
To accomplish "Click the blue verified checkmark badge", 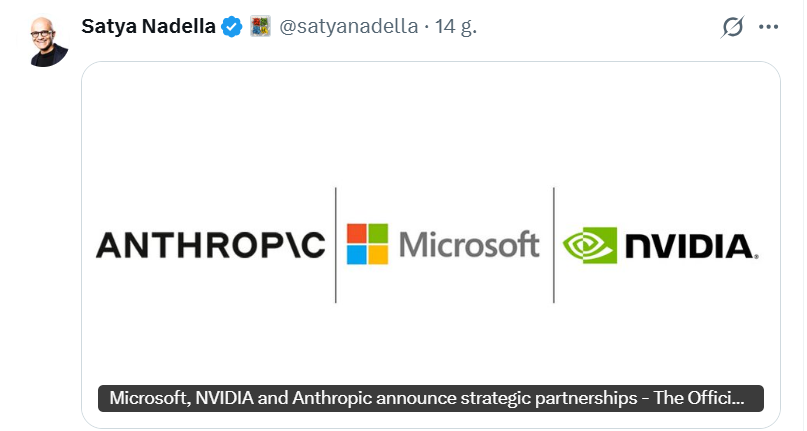I will click(x=232, y=27).
